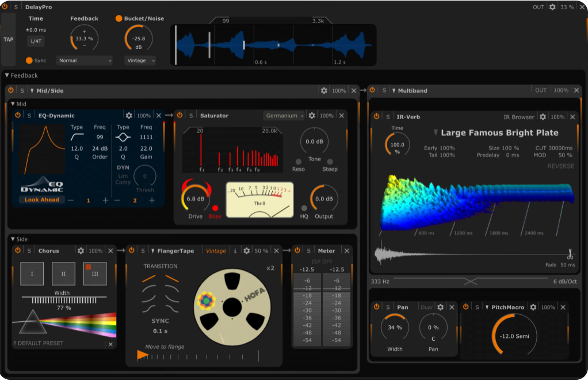Open the Germanium model dropdown
588x381 pixels.
pos(284,116)
